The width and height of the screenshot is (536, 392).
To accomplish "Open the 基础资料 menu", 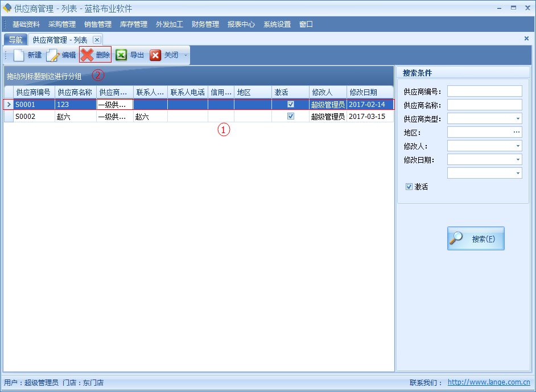I will [26, 24].
